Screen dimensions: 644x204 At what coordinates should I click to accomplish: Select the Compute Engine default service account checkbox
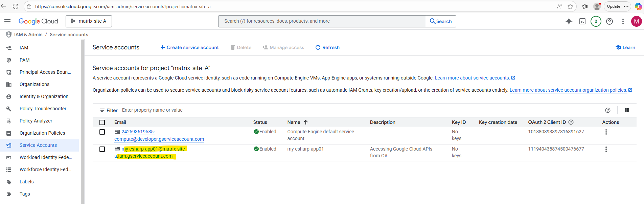(102, 132)
